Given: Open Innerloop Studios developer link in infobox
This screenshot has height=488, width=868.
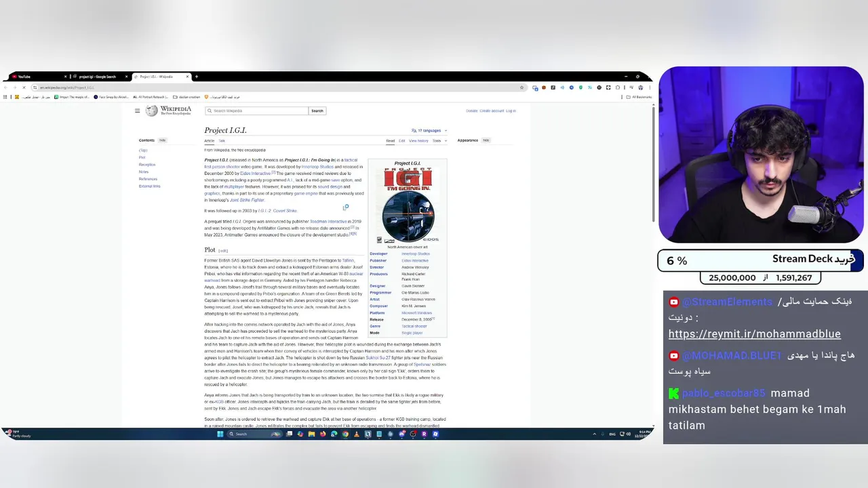Looking at the screenshot, I should coord(415,253).
